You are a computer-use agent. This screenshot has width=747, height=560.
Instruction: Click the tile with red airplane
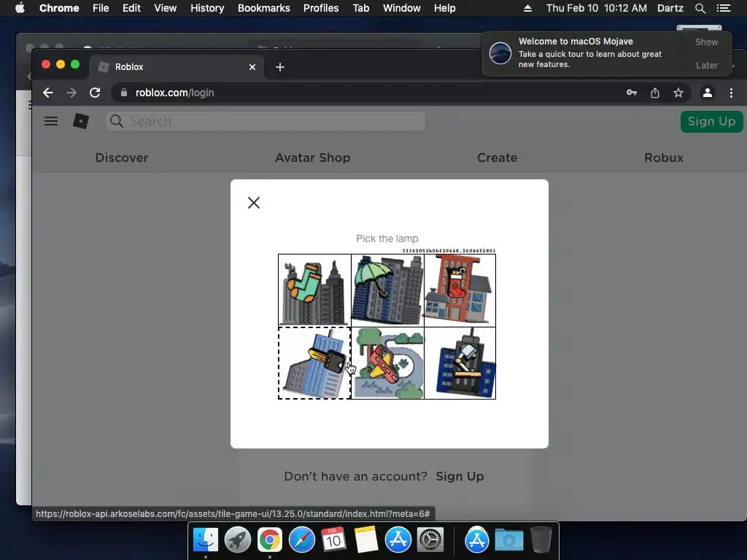coord(387,363)
